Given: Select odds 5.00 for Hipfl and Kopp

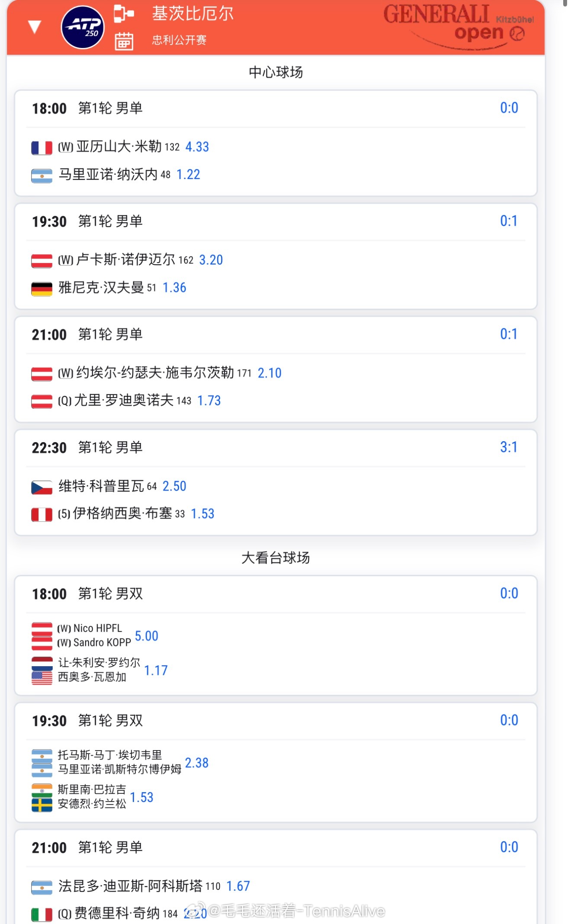Looking at the screenshot, I should [x=147, y=636].
